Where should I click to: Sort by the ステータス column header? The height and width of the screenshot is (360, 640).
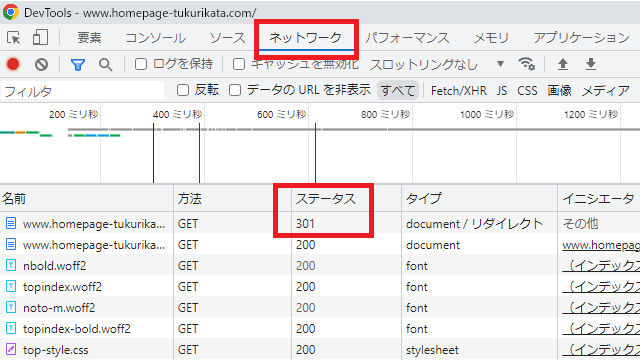(x=347, y=199)
